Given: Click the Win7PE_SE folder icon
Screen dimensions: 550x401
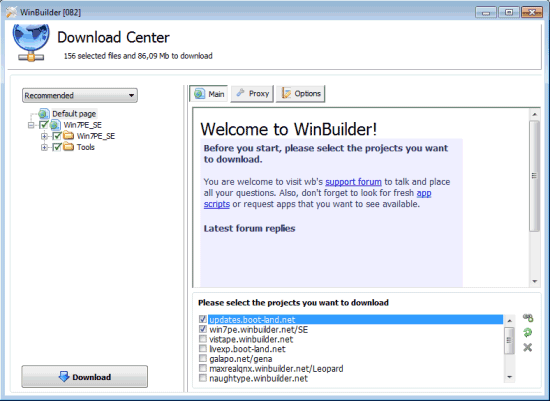Looking at the screenshot, I should 68,136.
